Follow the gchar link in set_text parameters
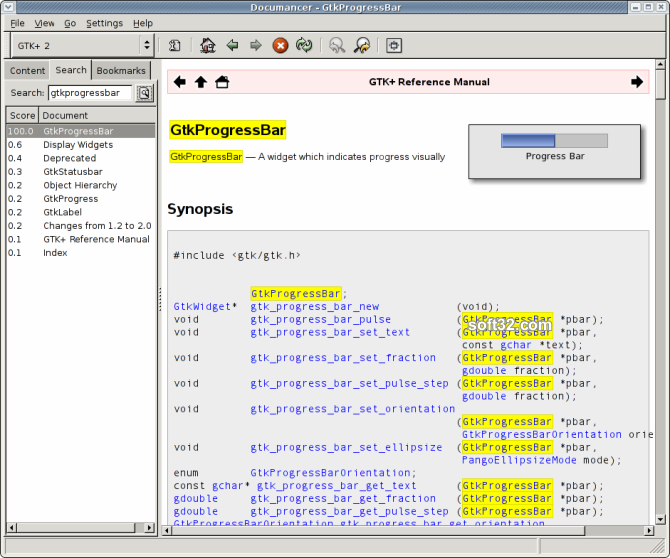The image size is (670, 558). 516,345
